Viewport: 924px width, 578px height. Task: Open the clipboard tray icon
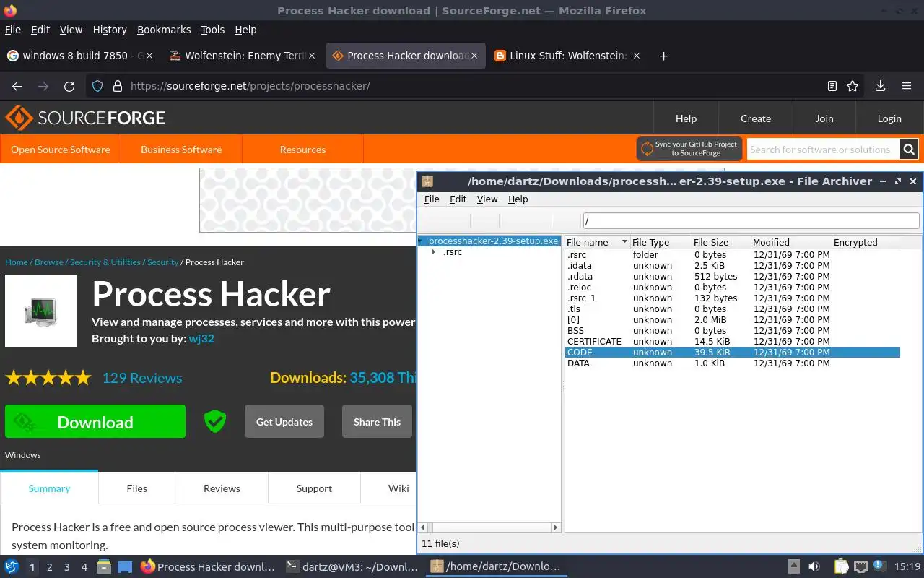pyautogui.click(x=841, y=567)
